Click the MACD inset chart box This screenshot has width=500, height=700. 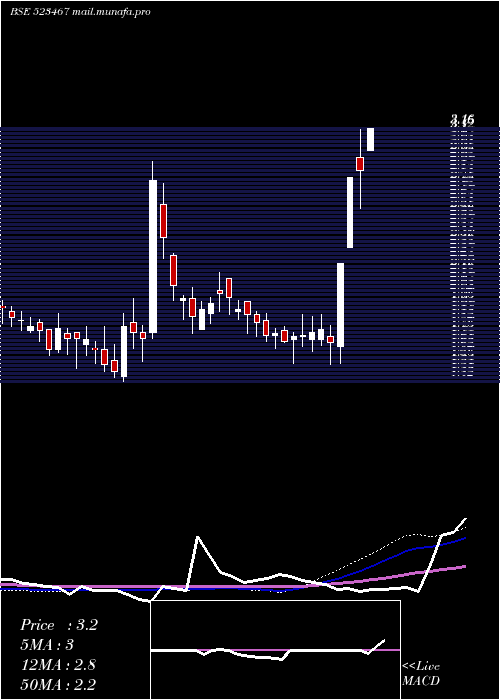coord(275,650)
